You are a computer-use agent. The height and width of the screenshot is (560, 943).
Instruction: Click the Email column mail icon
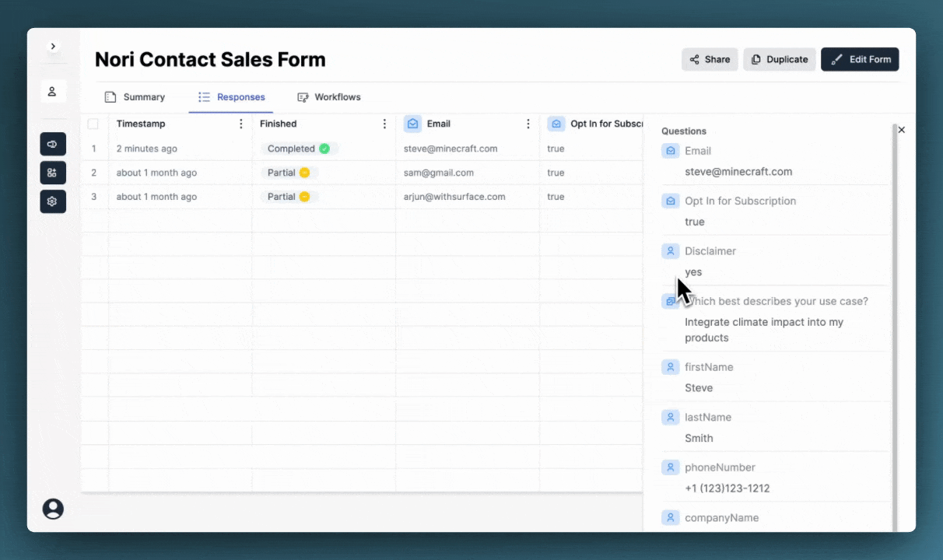click(x=412, y=124)
